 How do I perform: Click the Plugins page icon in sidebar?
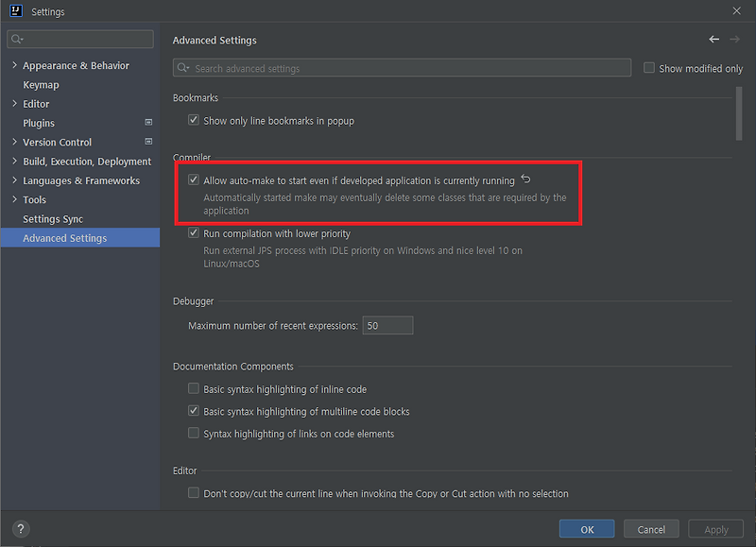pos(149,123)
